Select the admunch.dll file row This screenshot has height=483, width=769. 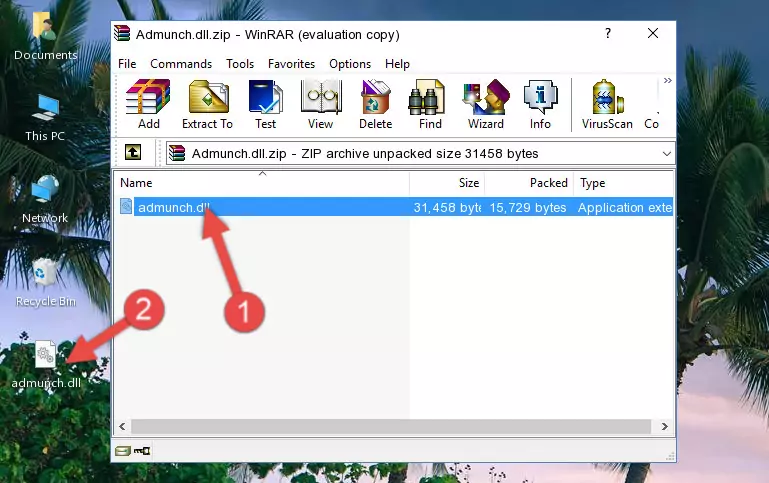pyautogui.click(x=394, y=207)
